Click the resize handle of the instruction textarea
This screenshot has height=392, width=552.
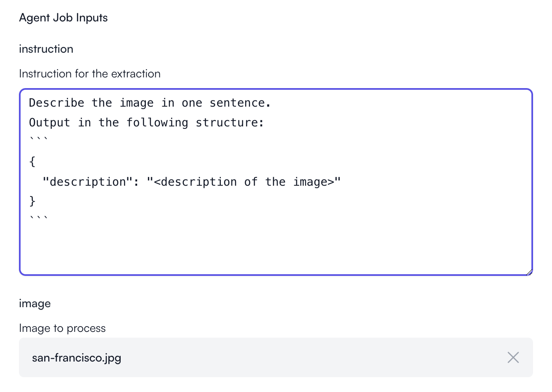click(x=529, y=272)
